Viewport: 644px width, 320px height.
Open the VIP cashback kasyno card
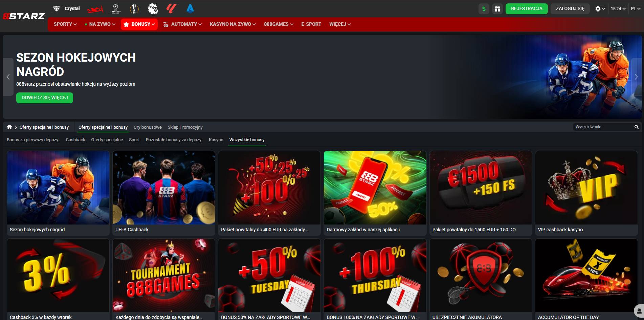(586, 193)
